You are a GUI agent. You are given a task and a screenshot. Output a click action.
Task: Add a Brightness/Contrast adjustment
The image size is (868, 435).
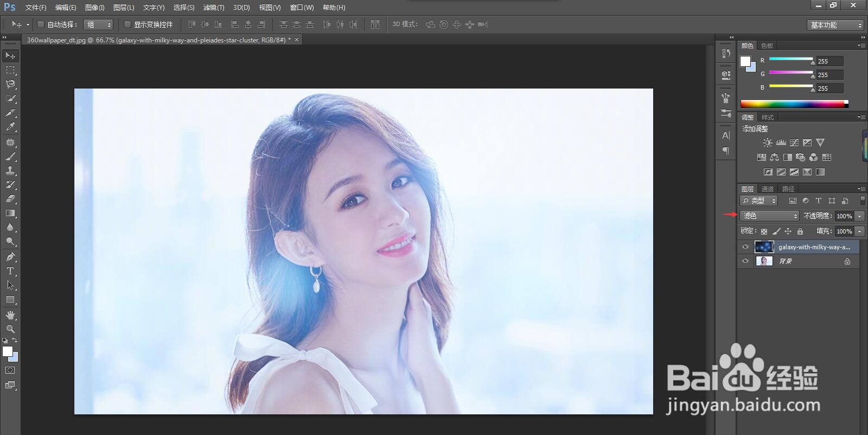pos(768,143)
